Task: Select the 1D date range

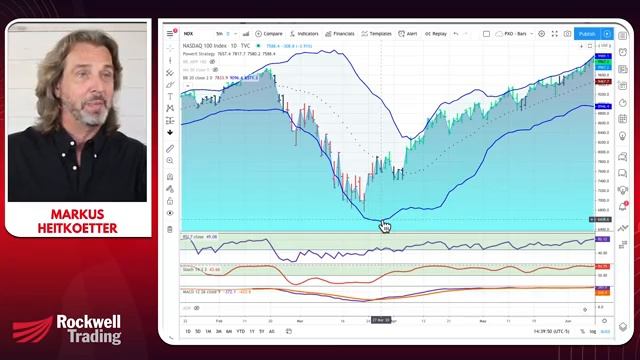Action: pos(188,331)
